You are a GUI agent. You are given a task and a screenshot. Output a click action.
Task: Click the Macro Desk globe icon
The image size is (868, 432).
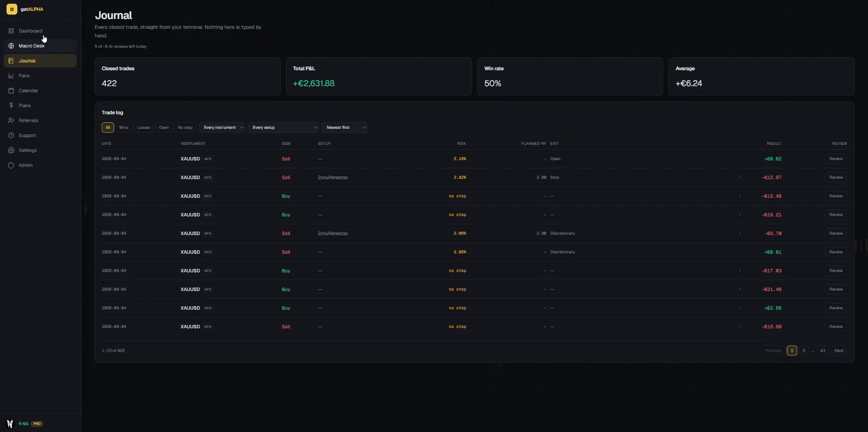click(x=11, y=46)
